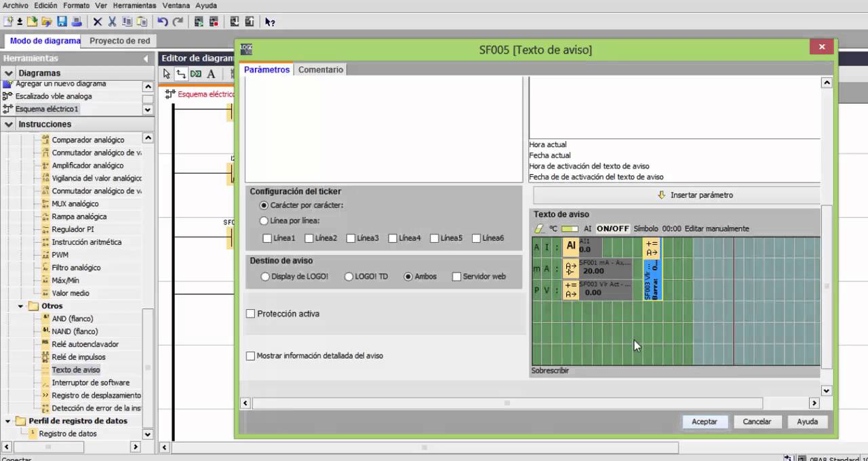Collapse the Otros folder in instruction tree

coord(21,306)
